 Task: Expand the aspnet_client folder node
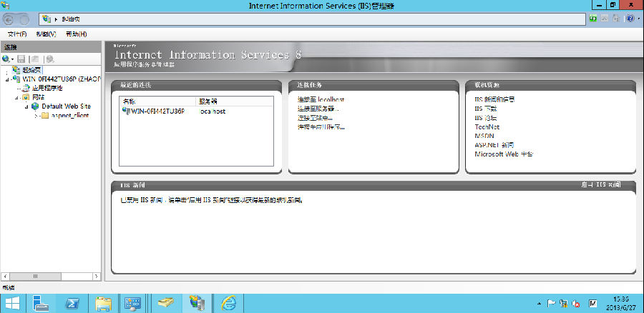click(x=36, y=116)
